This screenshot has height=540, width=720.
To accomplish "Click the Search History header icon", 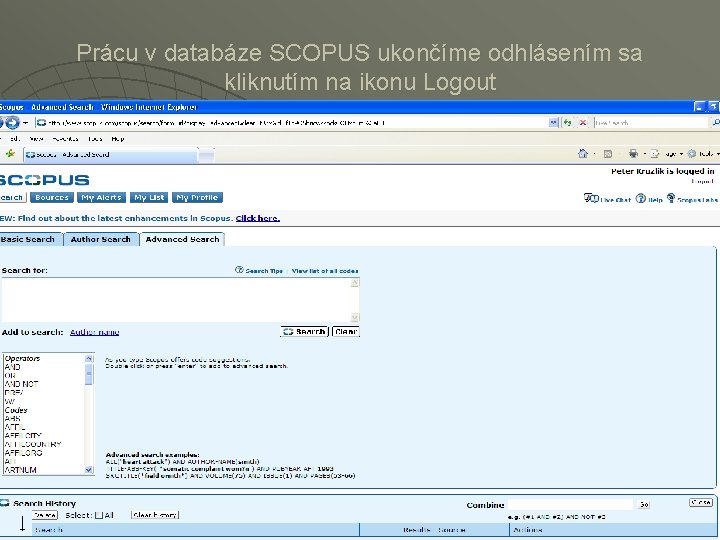I will click(x=5, y=503).
